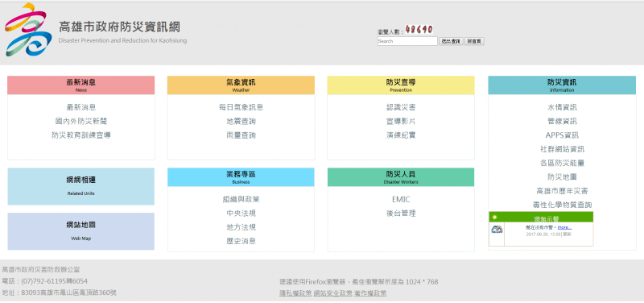The image size is (644, 303).
Task: Open 網站安全政策 security policy link
Action: 332,293
